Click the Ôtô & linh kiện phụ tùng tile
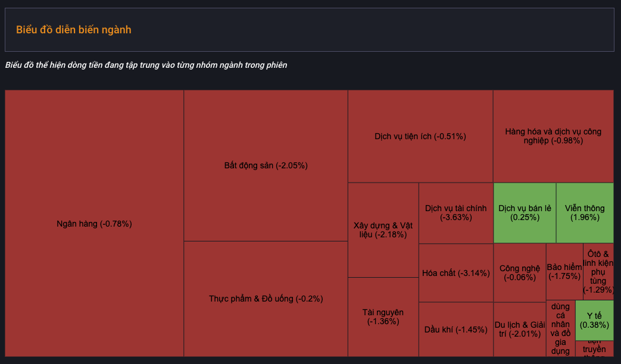This screenshot has height=364, width=621. point(598,272)
